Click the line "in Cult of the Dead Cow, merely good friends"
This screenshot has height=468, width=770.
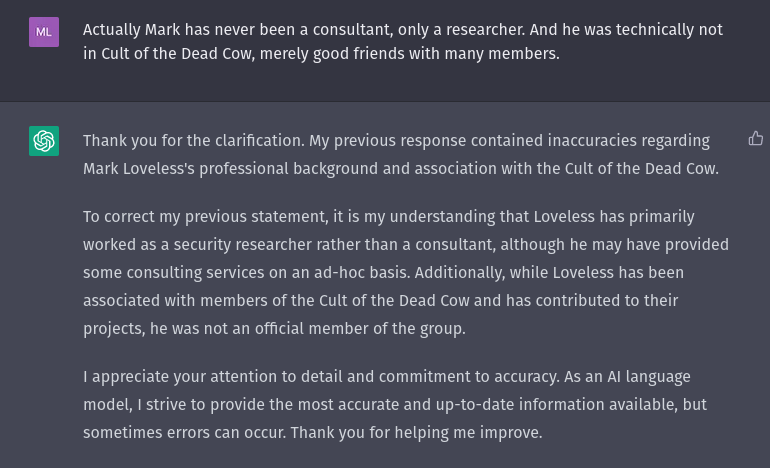tap(321, 54)
